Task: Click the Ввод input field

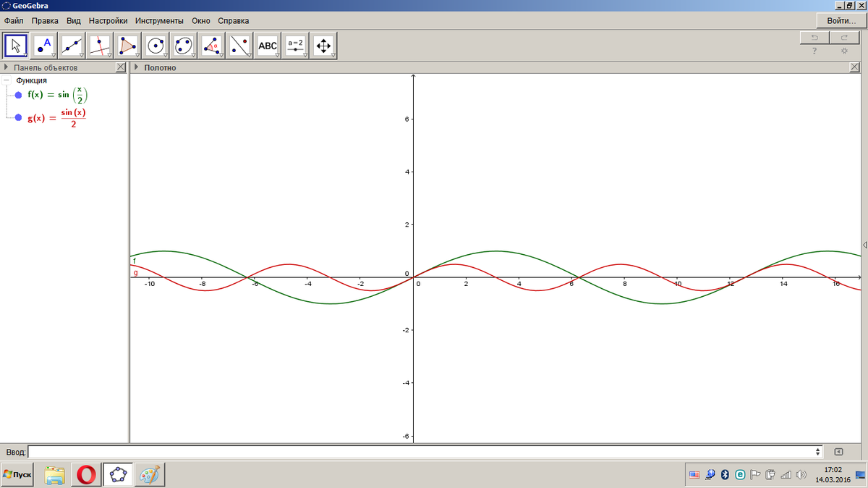Action: pos(425,452)
